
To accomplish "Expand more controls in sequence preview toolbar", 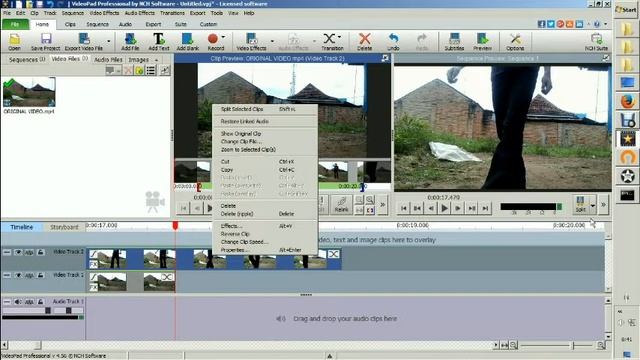I will 603,204.
